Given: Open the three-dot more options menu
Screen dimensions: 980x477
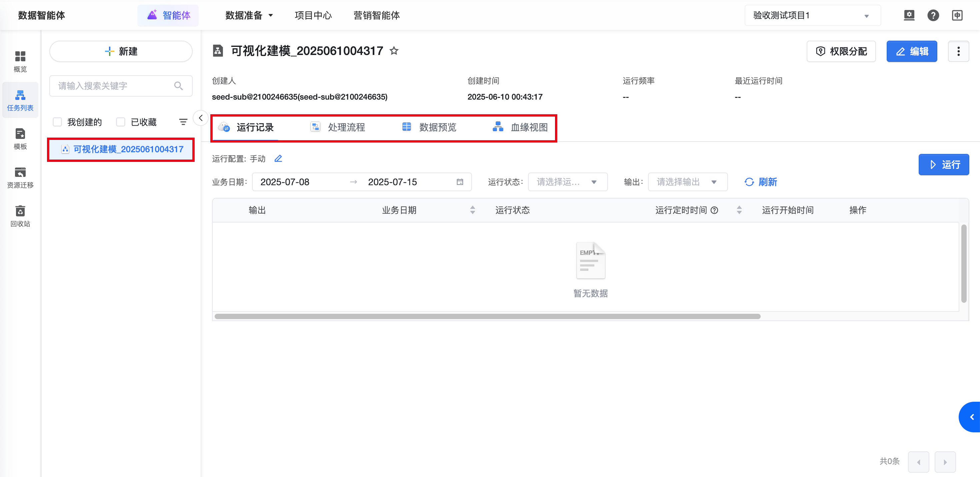Looking at the screenshot, I should (x=958, y=51).
